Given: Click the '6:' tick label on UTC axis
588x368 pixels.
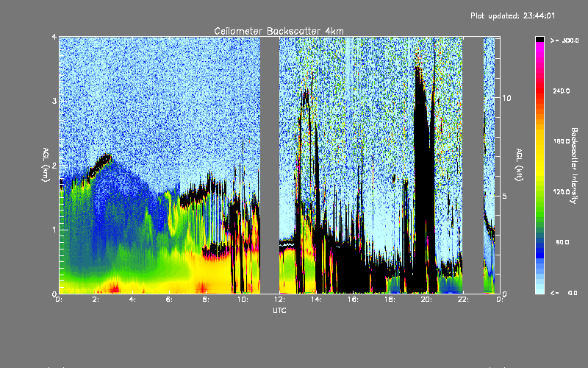Looking at the screenshot, I should pyautogui.click(x=169, y=300).
